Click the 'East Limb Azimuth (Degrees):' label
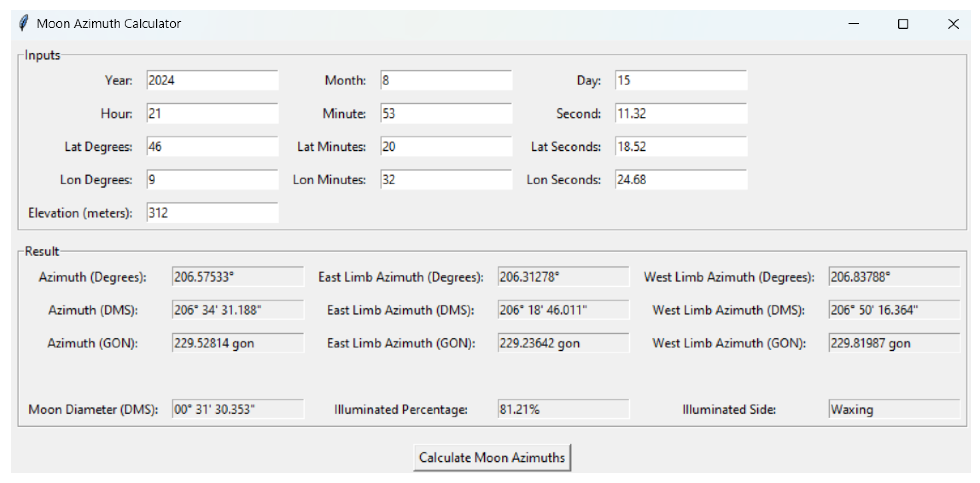 [x=401, y=277]
